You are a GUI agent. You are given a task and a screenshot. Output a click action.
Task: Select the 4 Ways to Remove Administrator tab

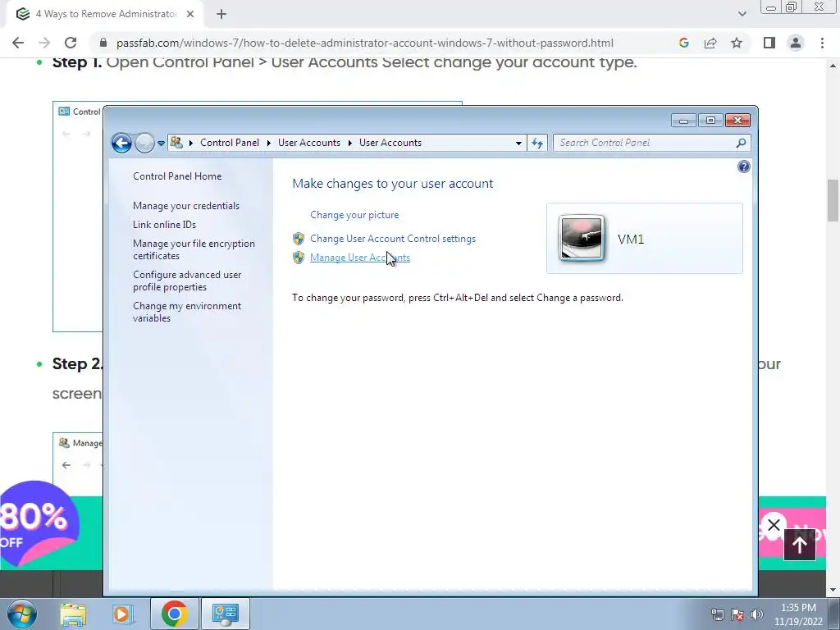click(104, 15)
